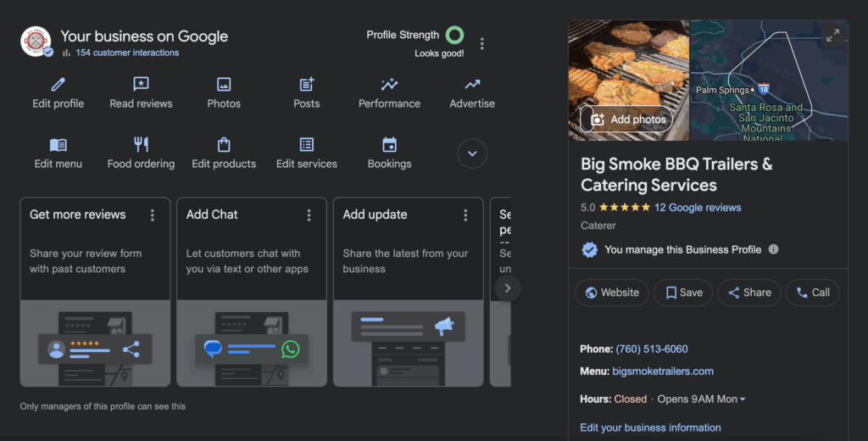Click the Call button
Screen dimensions: 868x441
coord(812,293)
